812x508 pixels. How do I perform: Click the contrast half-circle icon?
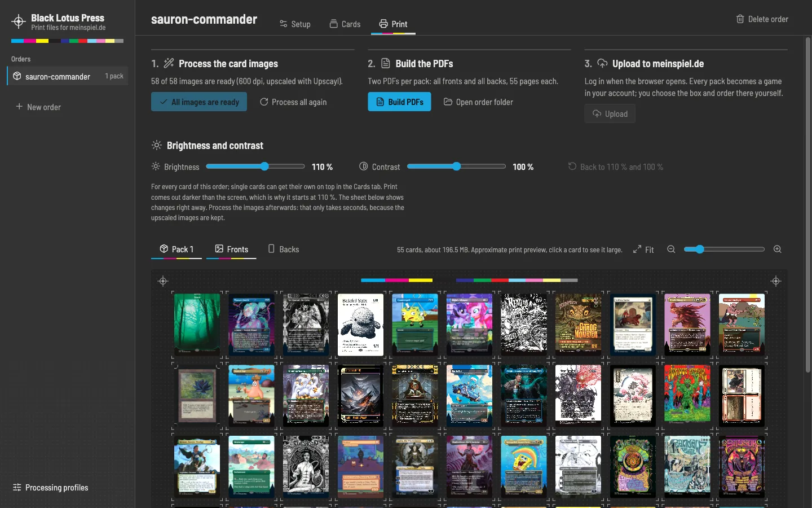coord(364,167)
